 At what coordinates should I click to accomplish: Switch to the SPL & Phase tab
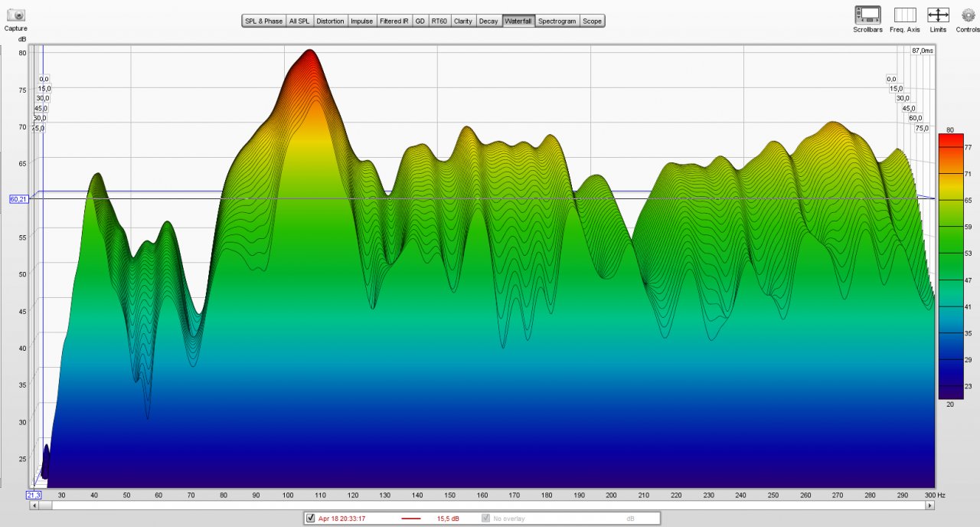[x=263, y=21]
